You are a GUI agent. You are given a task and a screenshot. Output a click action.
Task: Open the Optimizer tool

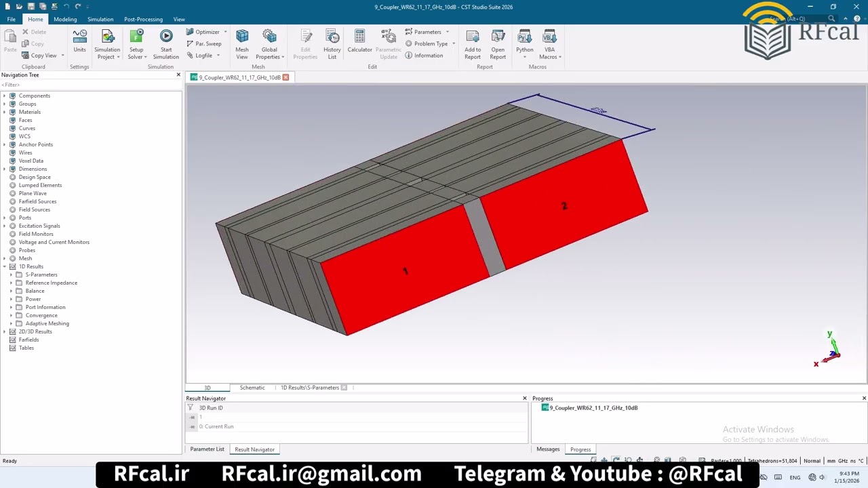pos(203,32)
